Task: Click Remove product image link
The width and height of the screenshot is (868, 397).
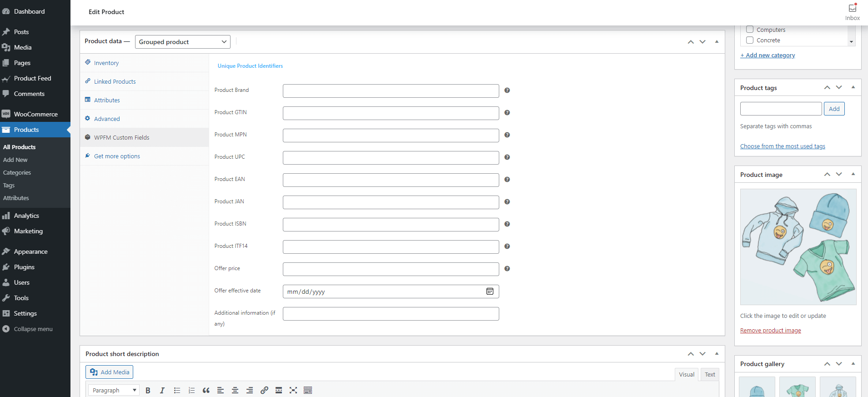Action: pos(770,330)
